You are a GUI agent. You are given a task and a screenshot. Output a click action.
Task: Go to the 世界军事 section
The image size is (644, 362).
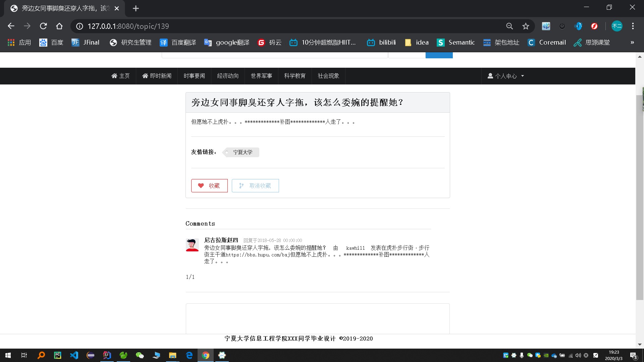261,76
